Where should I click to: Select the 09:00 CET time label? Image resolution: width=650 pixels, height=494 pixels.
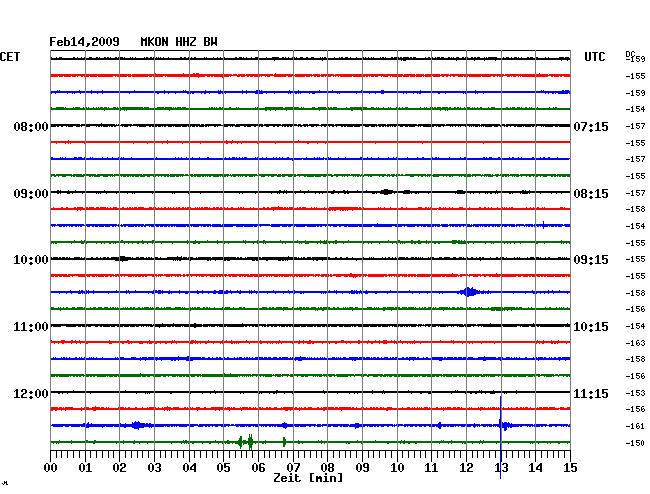click(31, 194)
